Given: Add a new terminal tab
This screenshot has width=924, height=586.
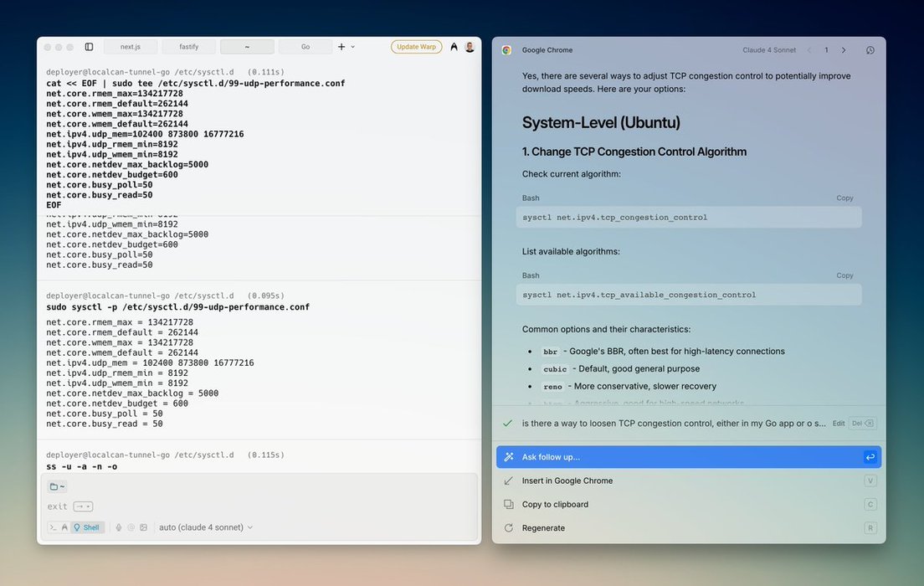Looking at the screenshot, I should (341, 47).
